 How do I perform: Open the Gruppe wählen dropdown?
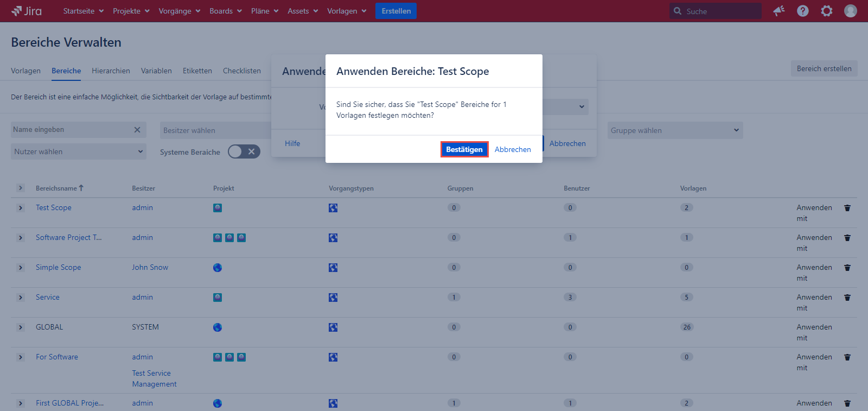(675, 130)
